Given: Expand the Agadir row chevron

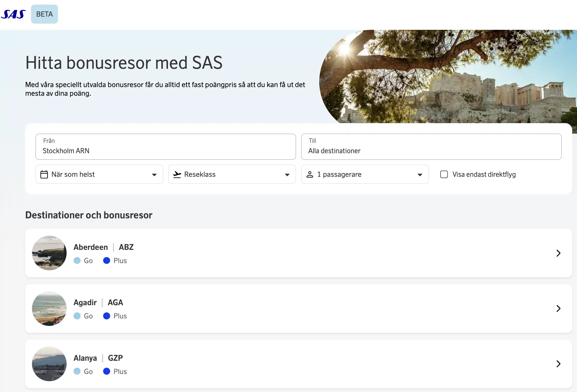Looking at the screenshot, I should pyautogui.click(x=558, y=309).
